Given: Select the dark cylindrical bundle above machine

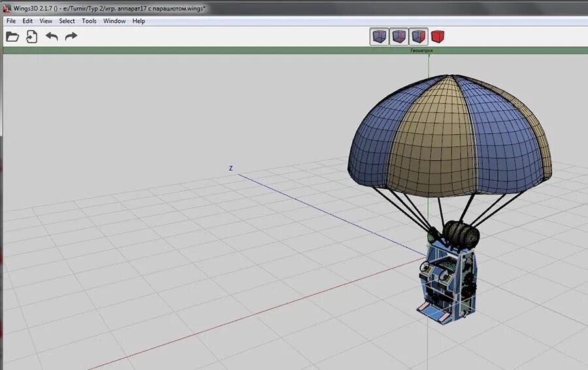Looking at the screenshot, I should 461,234.
